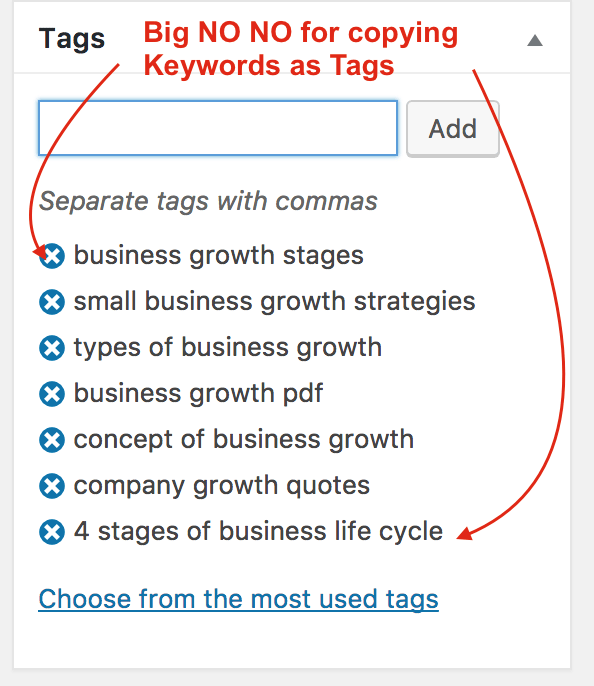Click 'business growth pdf' tag text
This screenshot has width=594, height=686.
pyautogui.click(x=198, y=393)
